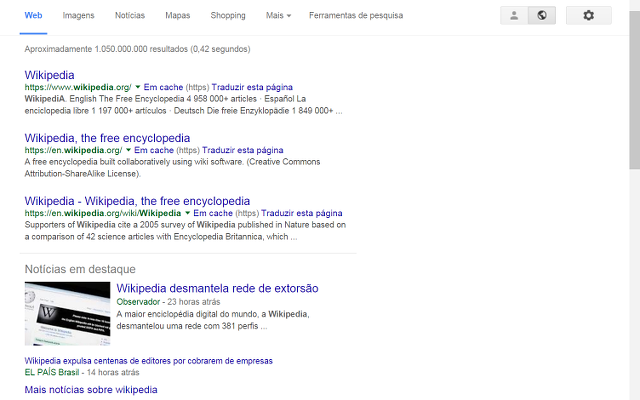The height and width of the screenshot is (400, 640).
Task: Switch to the Web tab
Action: coord(33,16)
